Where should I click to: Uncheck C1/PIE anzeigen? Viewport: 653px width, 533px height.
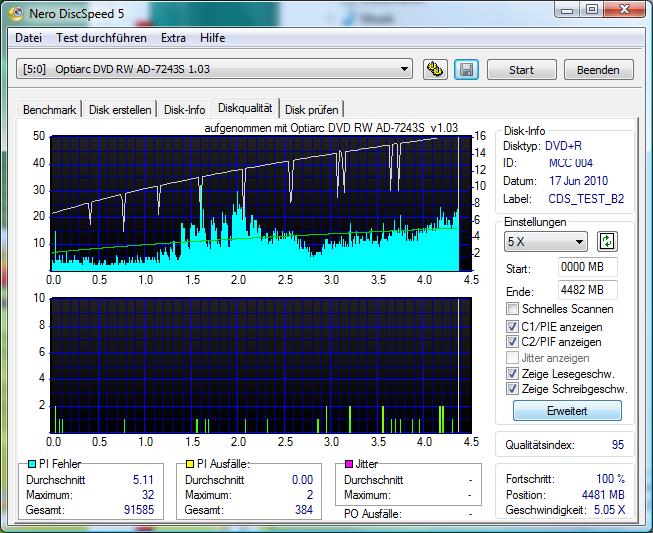click(512, 327)
